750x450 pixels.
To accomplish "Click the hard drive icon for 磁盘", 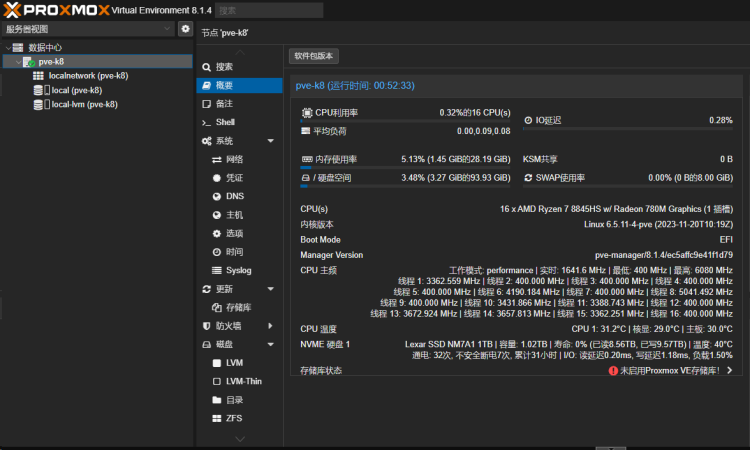I will pyautogui.click(x=207, y=344).
